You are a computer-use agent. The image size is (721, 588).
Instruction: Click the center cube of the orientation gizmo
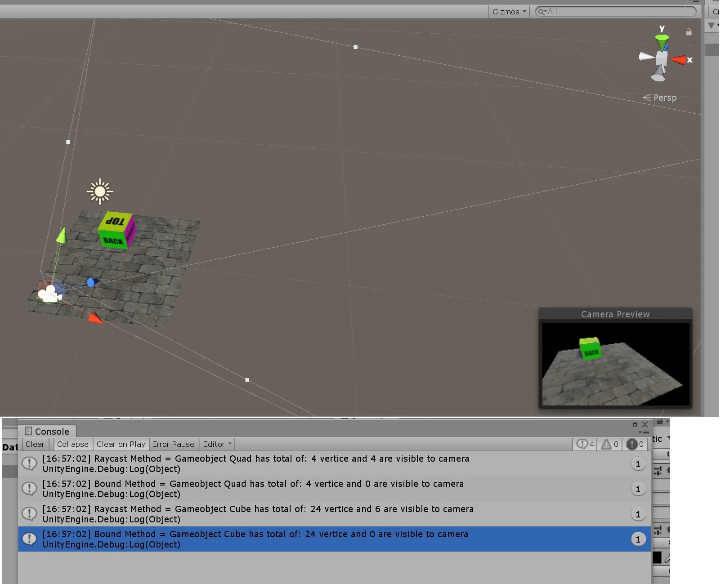click(661, 58)
